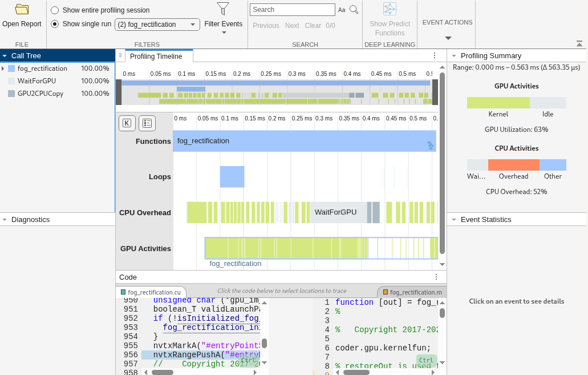
Task: Select WaitForGPU row in Call Tree
Action: [58, 80]
